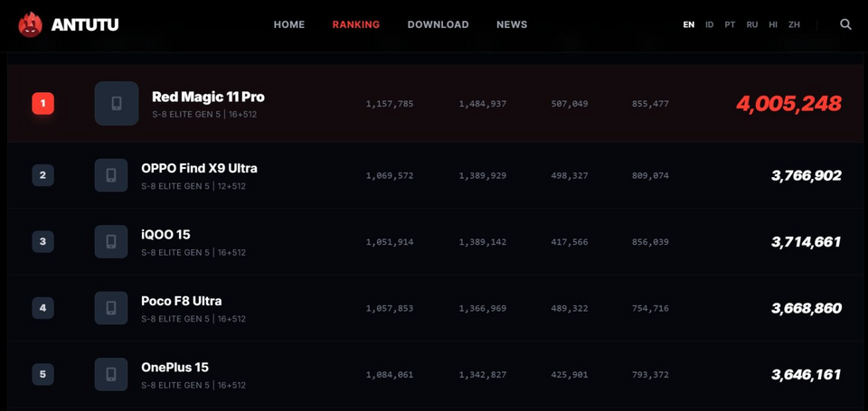The height and width of the screenshot is (411, 868).
Task: Click total score 4,005,248
Action: click(x=788, y=104)
